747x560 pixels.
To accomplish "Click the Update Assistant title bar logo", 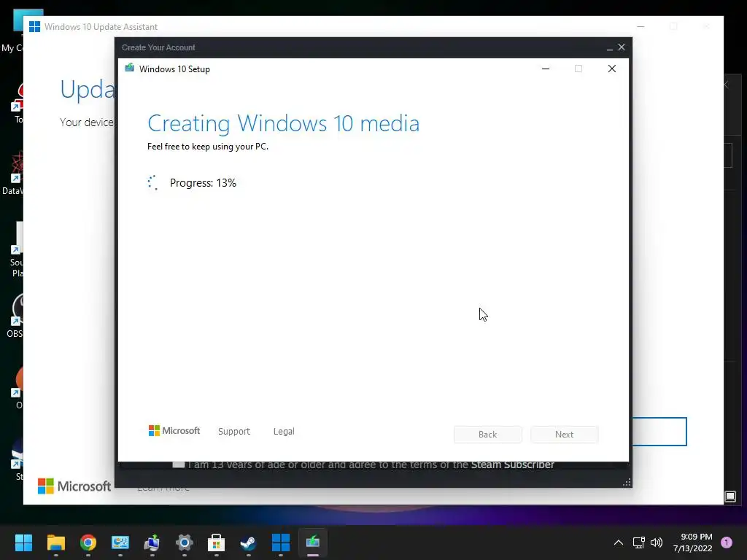I will (34, 27).
